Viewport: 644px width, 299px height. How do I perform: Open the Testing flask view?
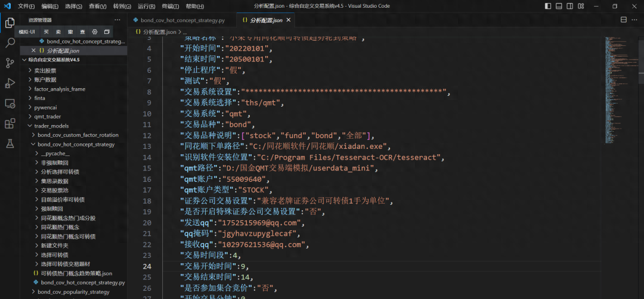point(10,144)
